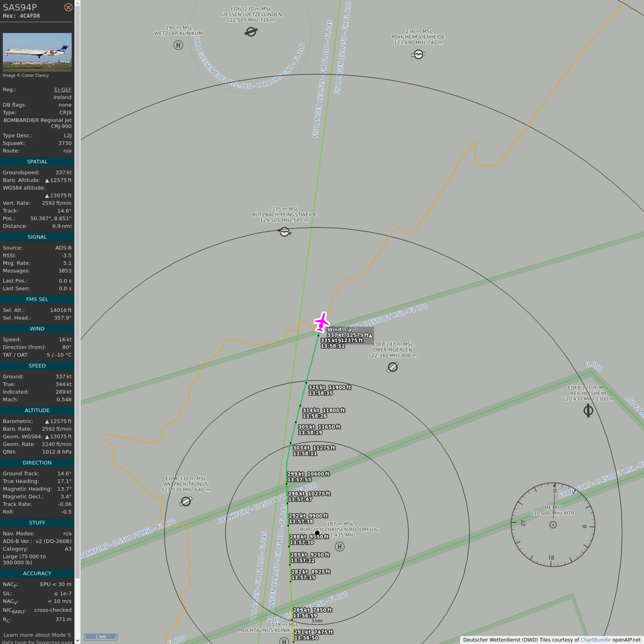This screenshot has height=644, width=644.
Task: Open the CRJ-900 aircraft photo thumbnail
Action: coord(37,52)
